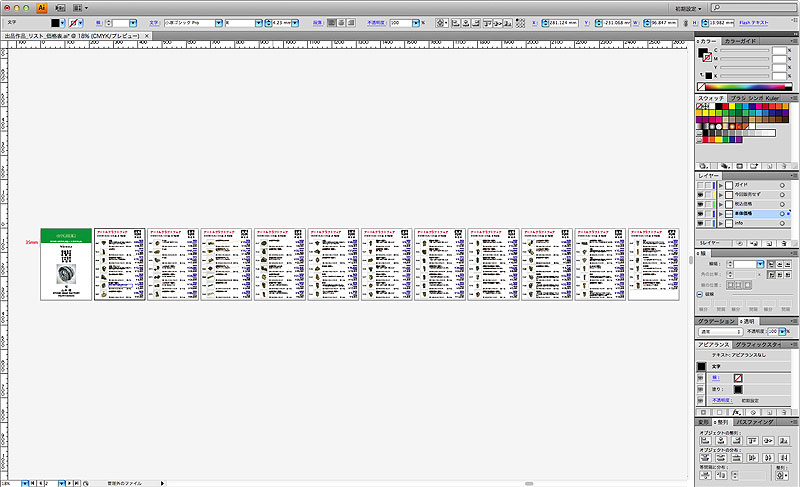This screenshot has height=487, width=800.
Task: Toggle visibility of the 今回販売せず layer
Action: click(x=701, y=195)
